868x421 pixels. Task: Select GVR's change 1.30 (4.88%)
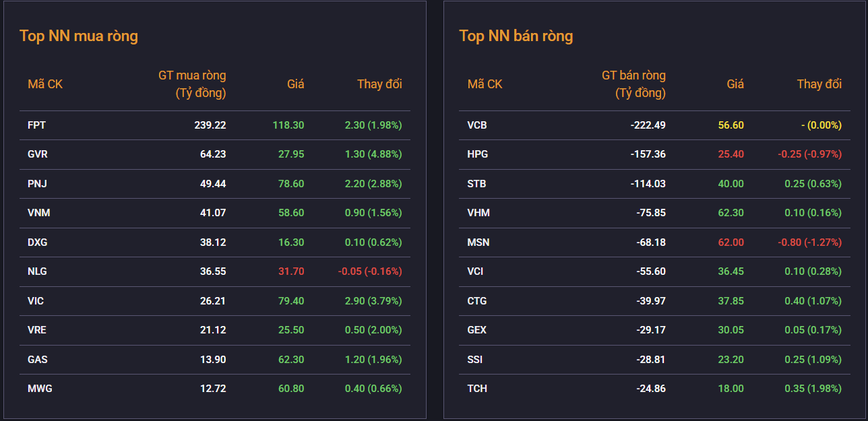point(373,154)
